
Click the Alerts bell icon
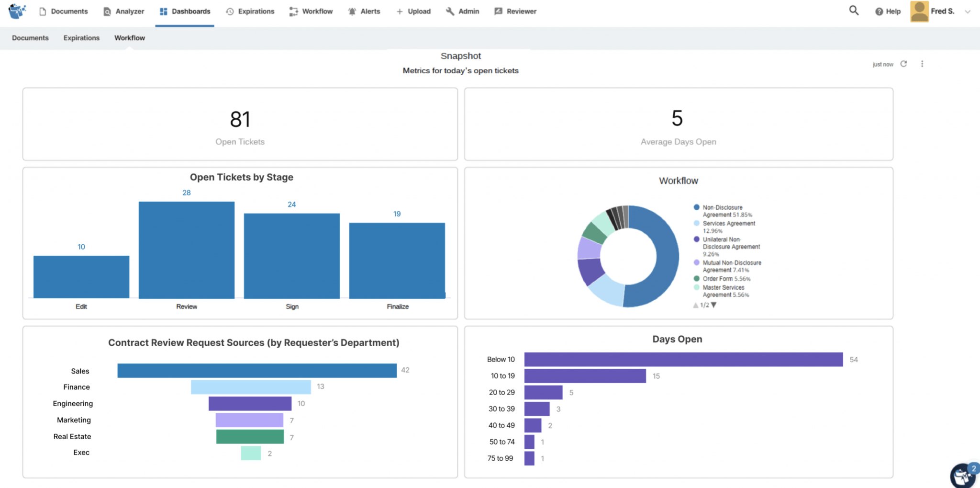(x=352, y=11)
